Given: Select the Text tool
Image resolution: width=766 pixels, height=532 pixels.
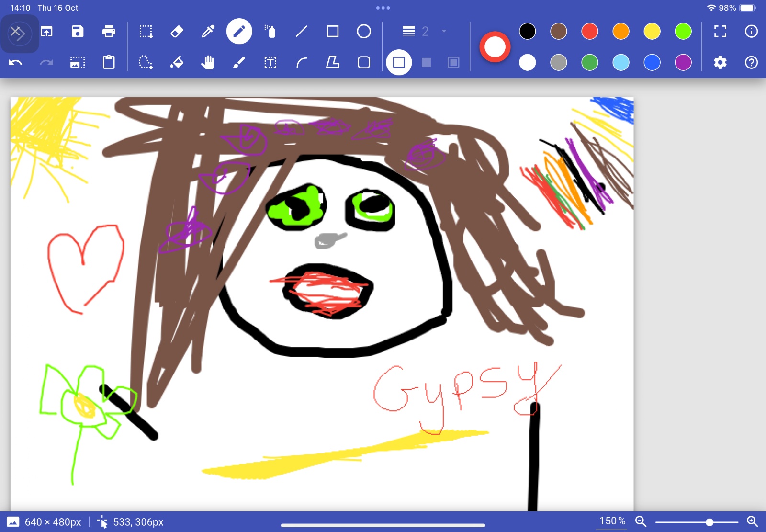Looking at the screenshot, I should pyautogui.click(x=270, y=62).
